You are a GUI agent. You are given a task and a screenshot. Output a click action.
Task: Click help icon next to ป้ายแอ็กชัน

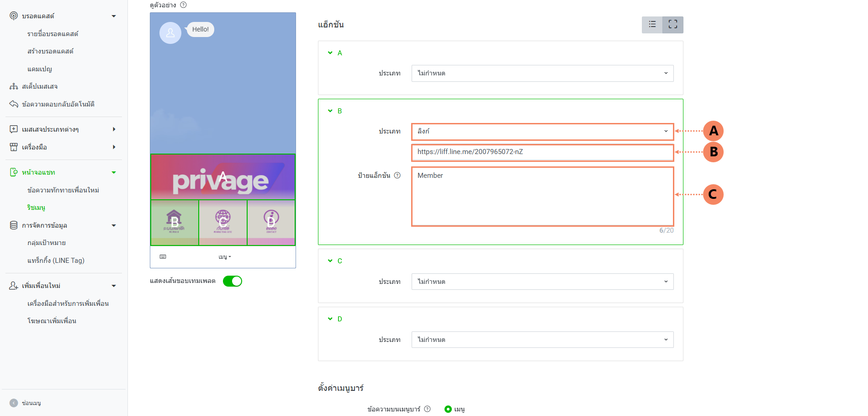pyautogui.click(x=397, y=176)
